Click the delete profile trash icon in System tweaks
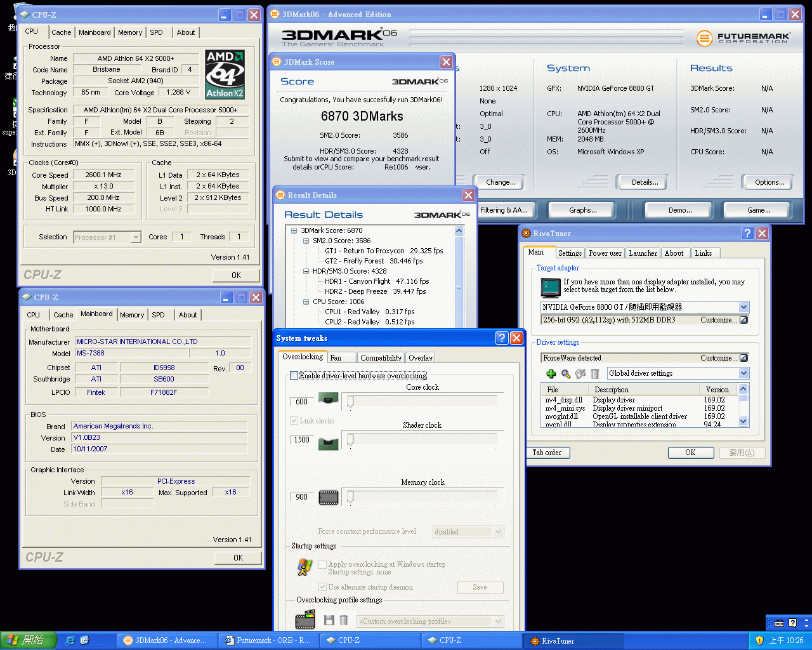This screenshot has height=650, width=812. (343, 620)
